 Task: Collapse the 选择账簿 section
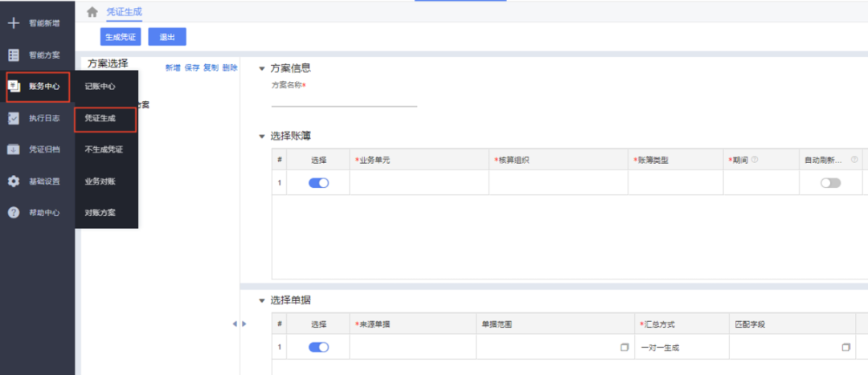tap(262, 137)
